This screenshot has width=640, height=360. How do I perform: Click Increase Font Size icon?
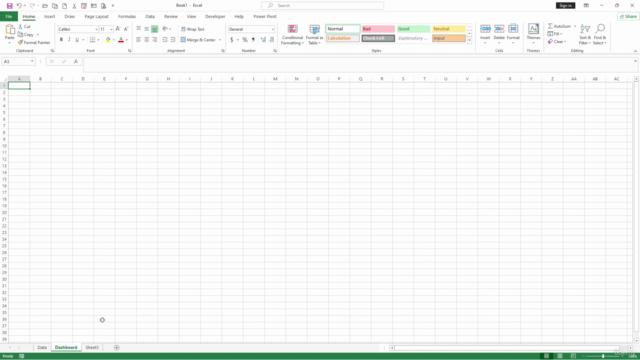point(118,29)
